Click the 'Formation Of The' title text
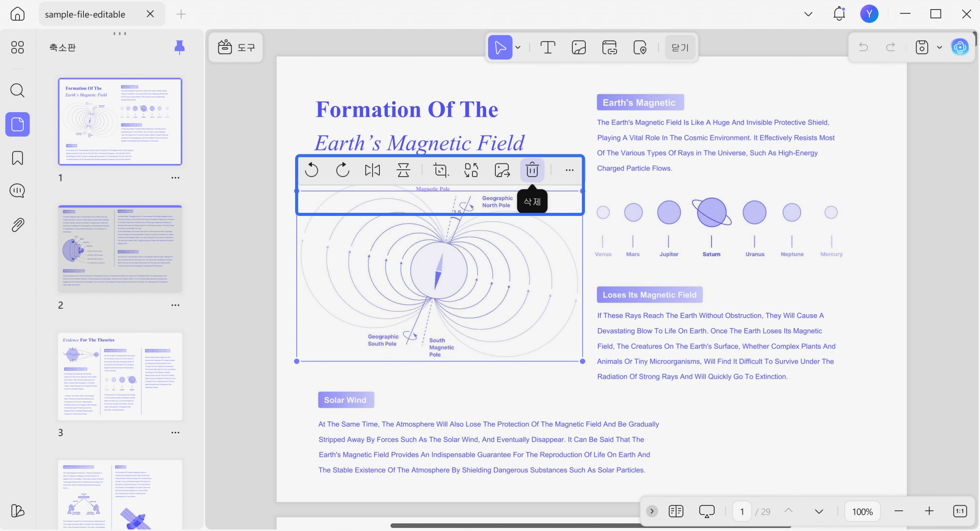 click(407, 109)
